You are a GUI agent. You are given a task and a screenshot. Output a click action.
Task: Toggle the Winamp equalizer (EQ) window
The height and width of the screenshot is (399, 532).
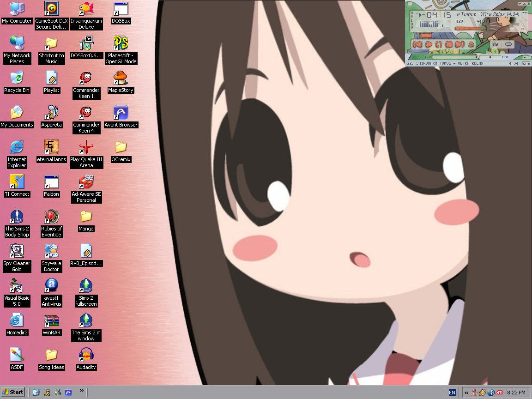click(x=512, y=29)
